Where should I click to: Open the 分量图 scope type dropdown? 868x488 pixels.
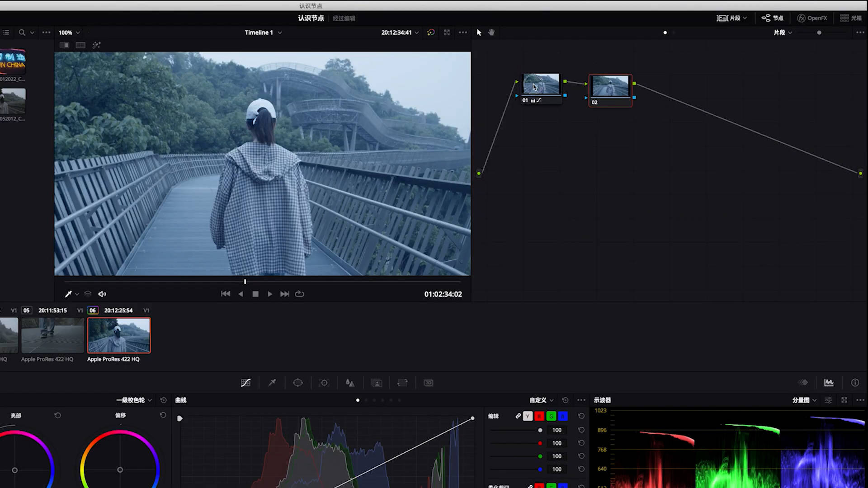click(804, 400)
